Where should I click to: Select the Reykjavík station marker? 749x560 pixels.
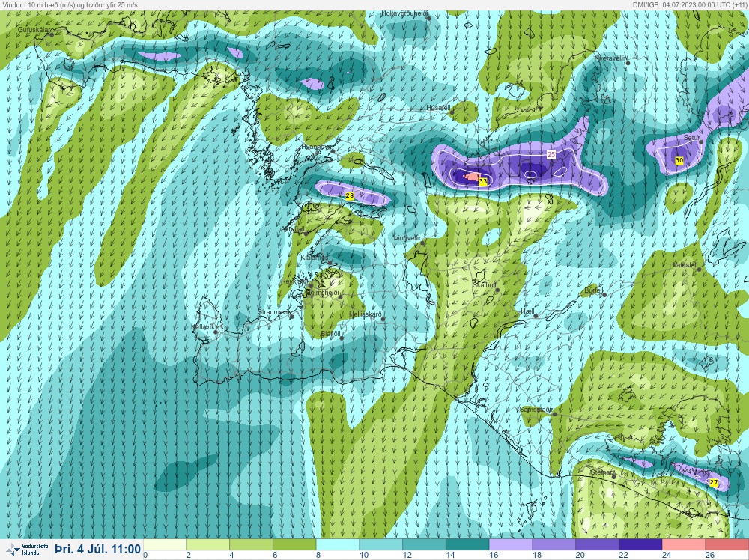pos(311,285)
